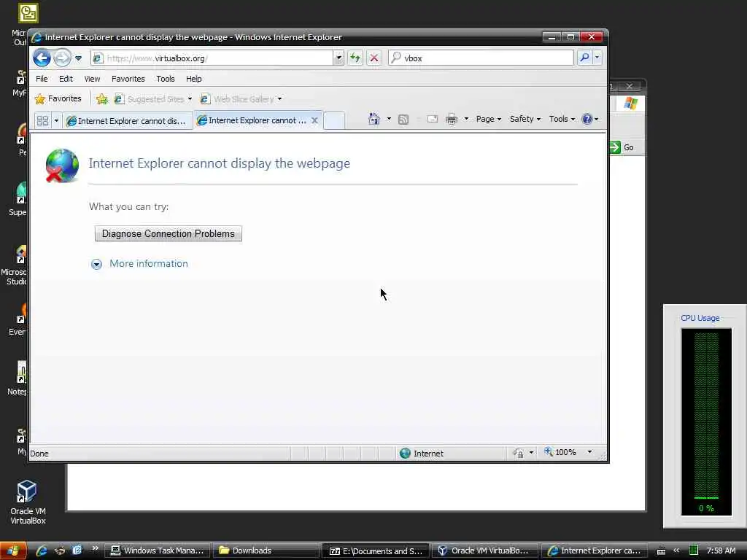
Task: Open the Favorites center star button
Action: (x=58, y=98)
